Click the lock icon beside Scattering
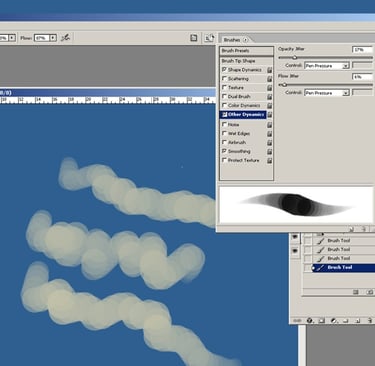375x366 pixels. tap(269, 79)
